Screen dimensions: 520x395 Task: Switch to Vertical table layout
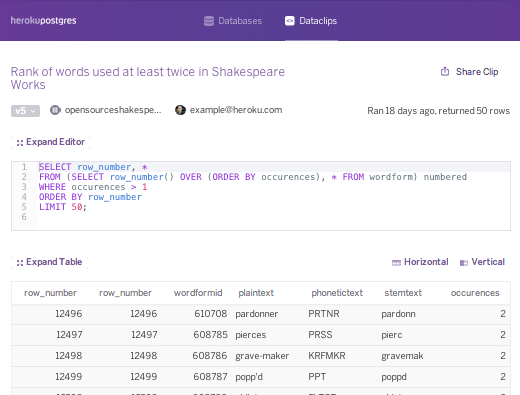[x=482, y=262]
